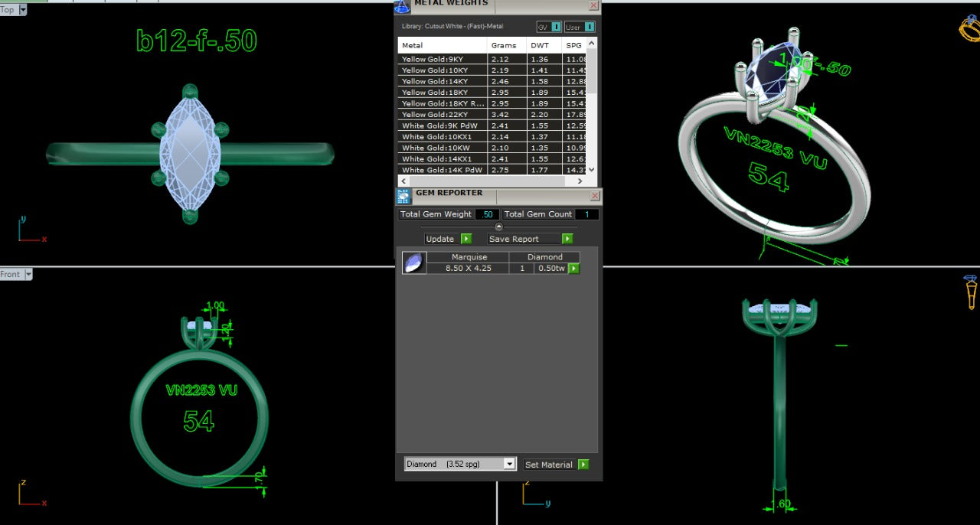Click the 3.42 grams value for 22KY
980x525 pixels.
[x=500, y=114]
